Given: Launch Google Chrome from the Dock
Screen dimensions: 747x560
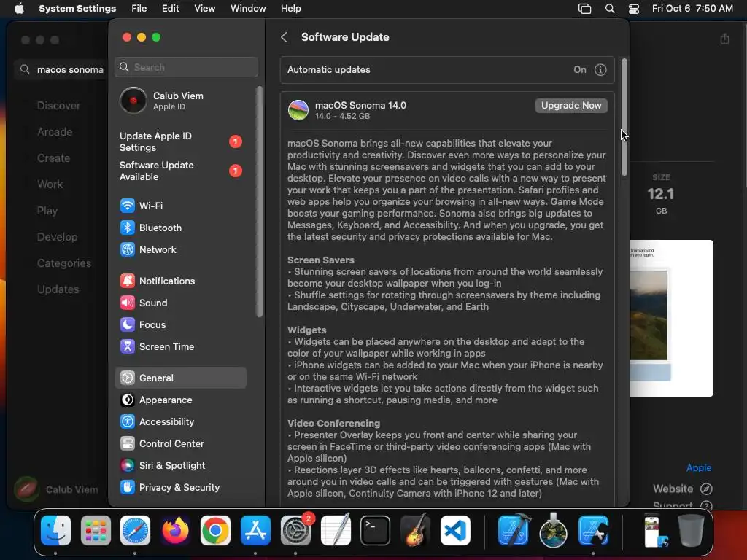Looking at the screenshot, I should (x=215, y=530).
